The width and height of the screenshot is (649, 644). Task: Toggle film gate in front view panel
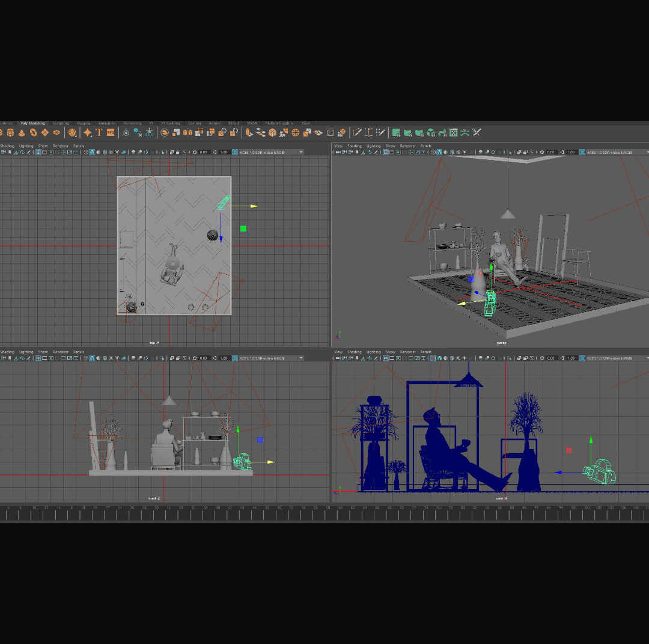[44, 358]
